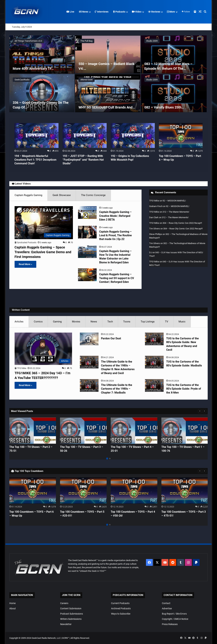This screenshot has height=644, width=217.
Task: Click the Altered Geek category badge
Action: tap(86, 80)
